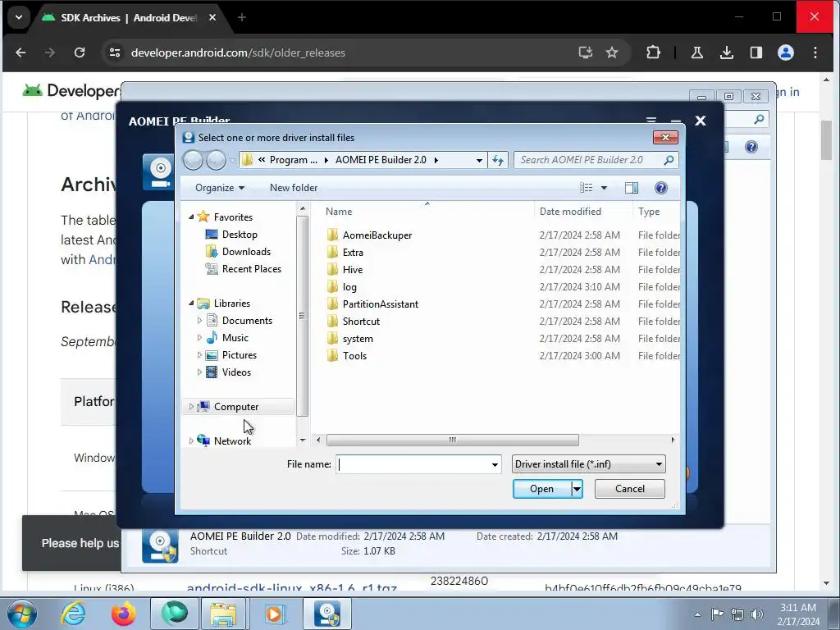Bookmark this page with the star icon
840x630 pixels.
coord(612,52)
